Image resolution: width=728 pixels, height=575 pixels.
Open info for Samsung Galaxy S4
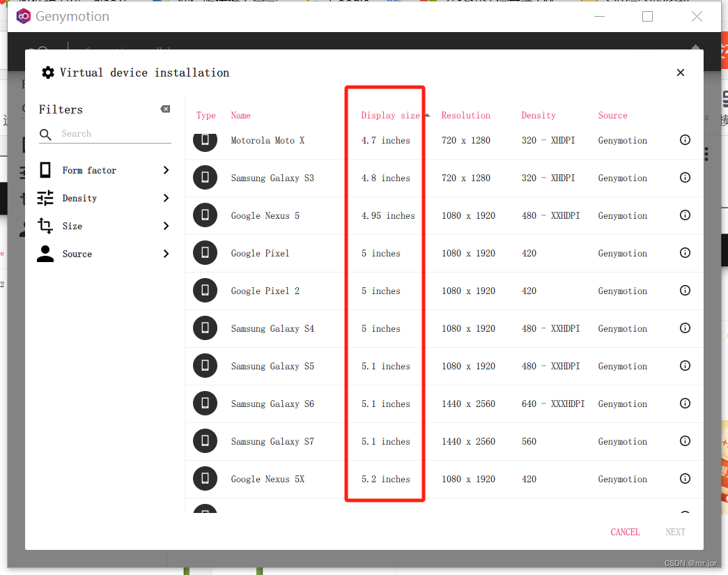point(685,328)
